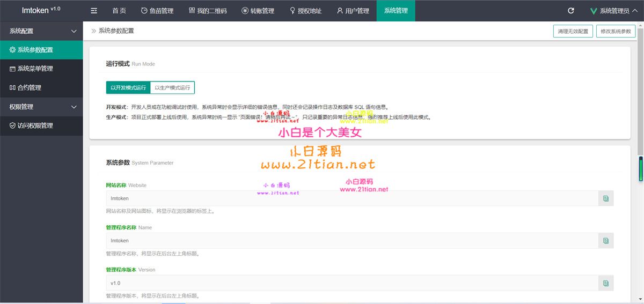The width and height of the screenshot is (644, 304).
Task: Open the 用户管理 tab
Action: click(x=353, y=11)
